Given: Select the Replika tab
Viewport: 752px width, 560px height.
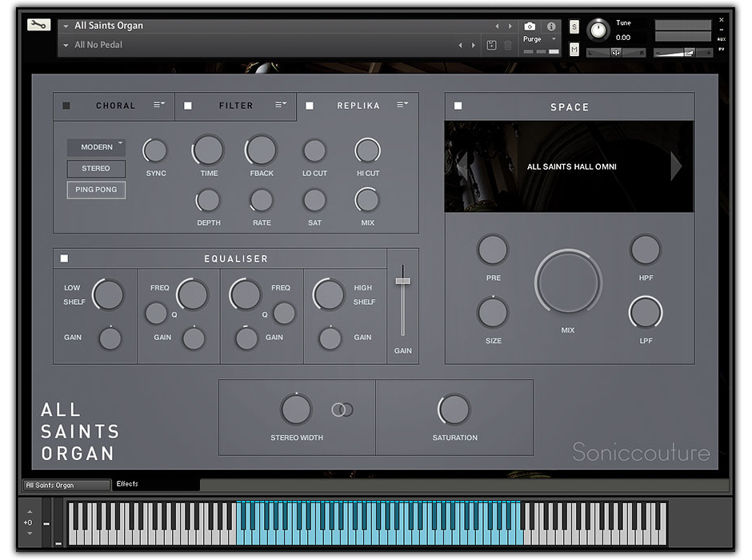Looking at the screenshot, I should [358, 106].
